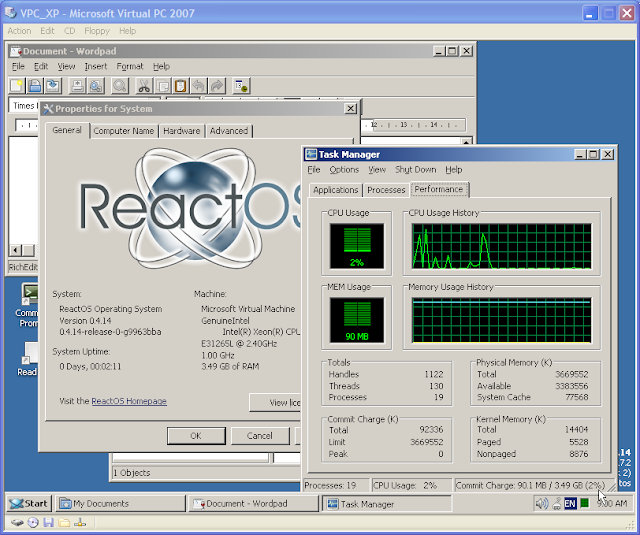
Task: Click the '0.4.14-release-0-g9963bba' version text
Action: click(110, 332)
